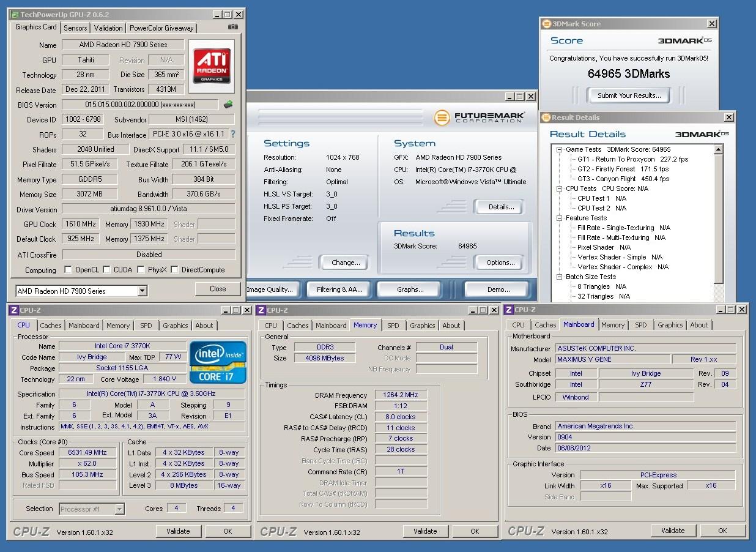Click the 3DMark Score window title icon
The height and width of the screenshot is (552, 756).
[x=546, y=24]
